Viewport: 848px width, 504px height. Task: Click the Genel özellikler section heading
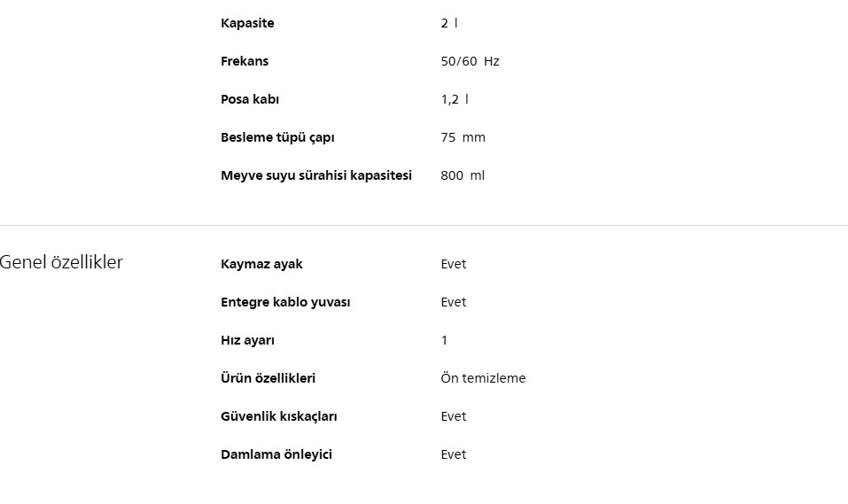pos(61,262)
